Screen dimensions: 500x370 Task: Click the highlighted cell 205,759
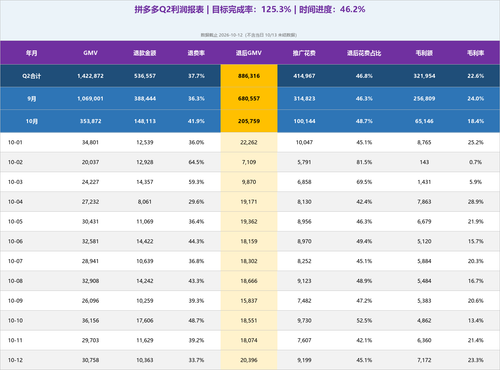[249, 121]
